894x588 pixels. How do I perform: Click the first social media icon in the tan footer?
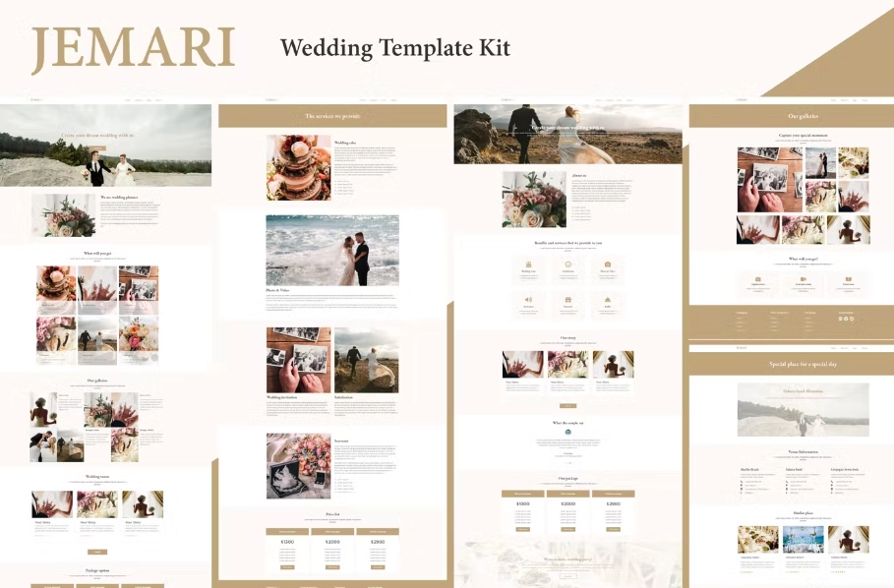coord(841,319)
